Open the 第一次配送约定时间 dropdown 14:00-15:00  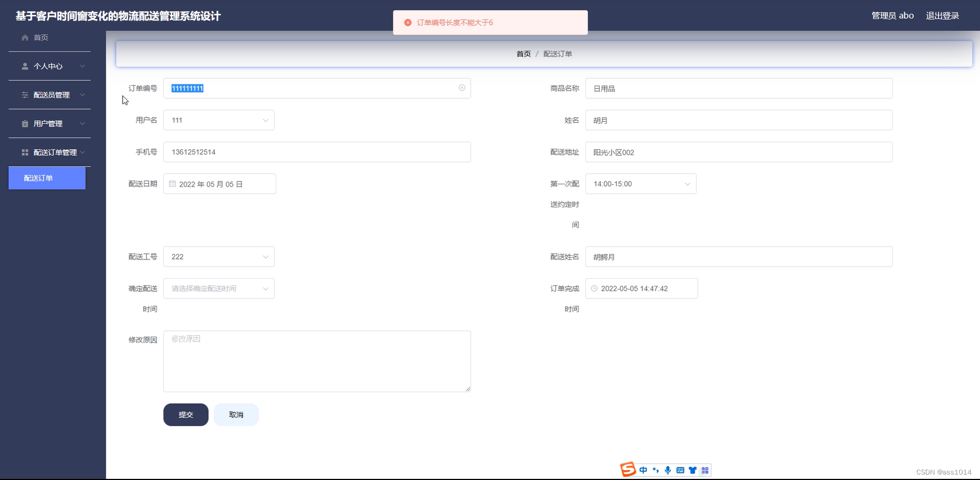pyautogui.click(x=641, y=184)
